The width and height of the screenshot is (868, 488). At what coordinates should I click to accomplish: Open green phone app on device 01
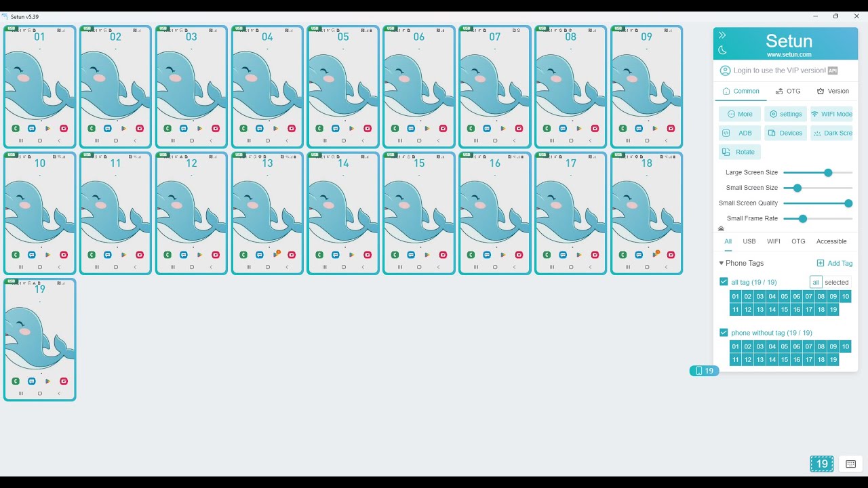coord(16,128)
